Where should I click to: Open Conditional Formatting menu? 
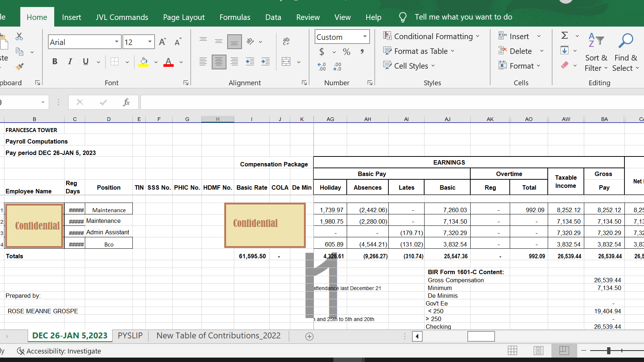pyautogui.click(x=431, y=36)
